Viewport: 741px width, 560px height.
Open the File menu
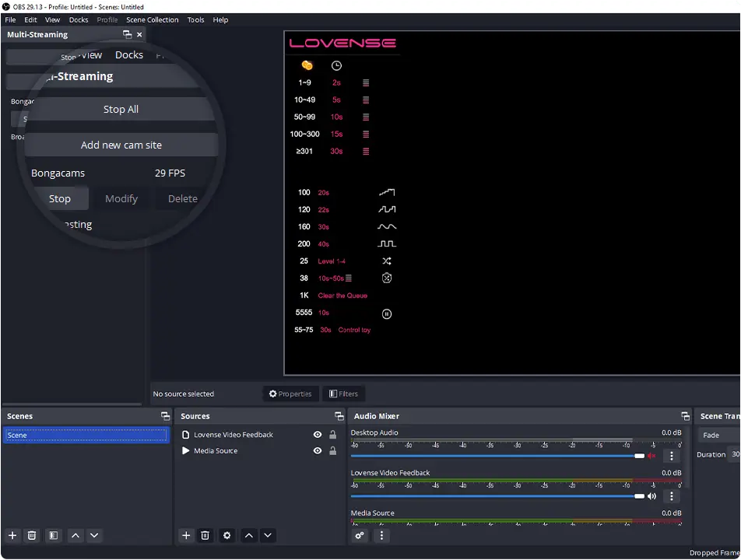coord(10,19)
